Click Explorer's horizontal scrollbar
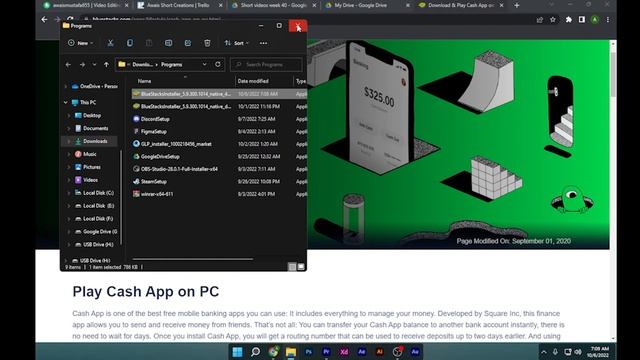Viewport: 640px width, 360px height. coord(193,259)
